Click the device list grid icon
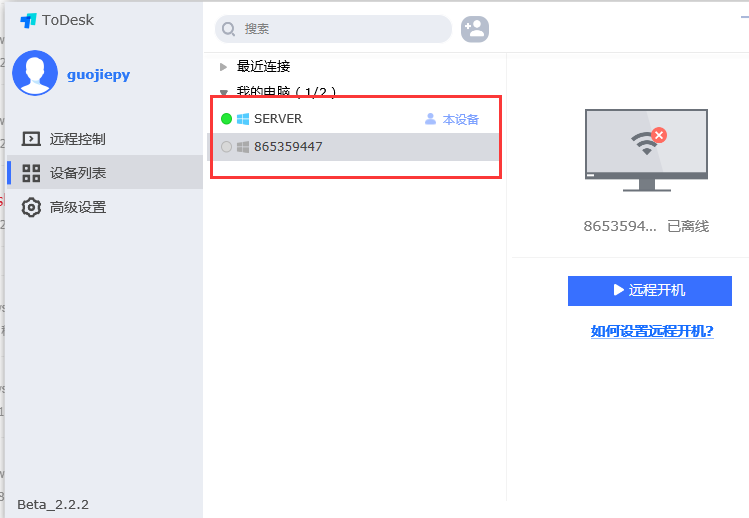The image size is (749, 518). tap(31, 173)
